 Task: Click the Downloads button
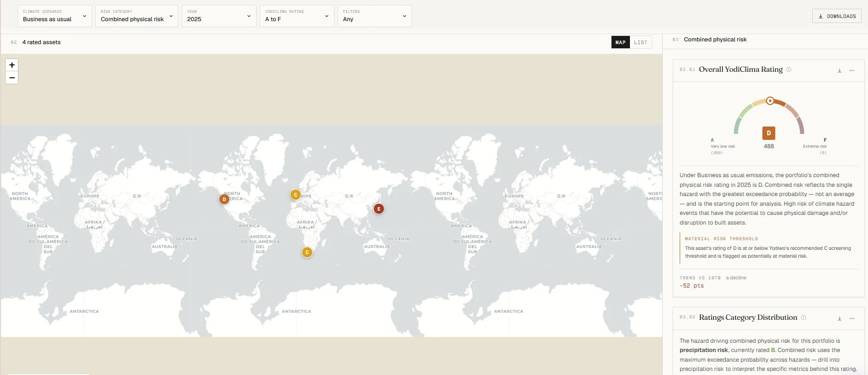click(837, 16)
